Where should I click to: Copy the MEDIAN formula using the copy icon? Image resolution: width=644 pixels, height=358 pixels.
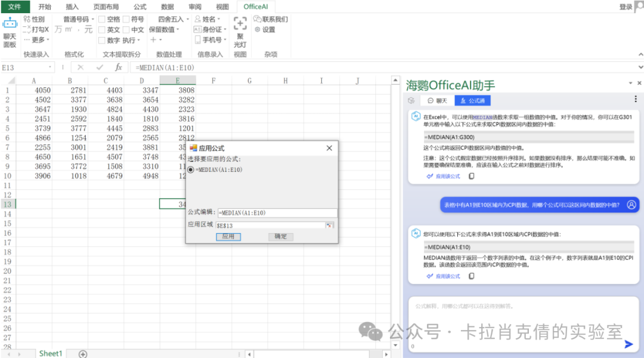tap(472, 276)
